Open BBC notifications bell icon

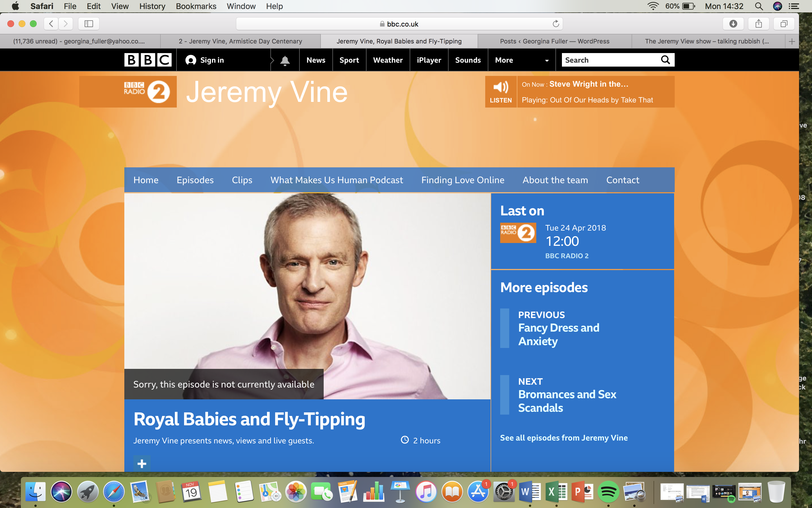(285, 60)
